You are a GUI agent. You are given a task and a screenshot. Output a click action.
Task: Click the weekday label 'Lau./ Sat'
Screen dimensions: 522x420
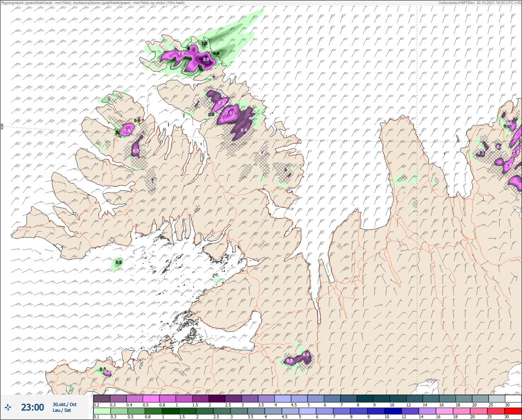62,410
